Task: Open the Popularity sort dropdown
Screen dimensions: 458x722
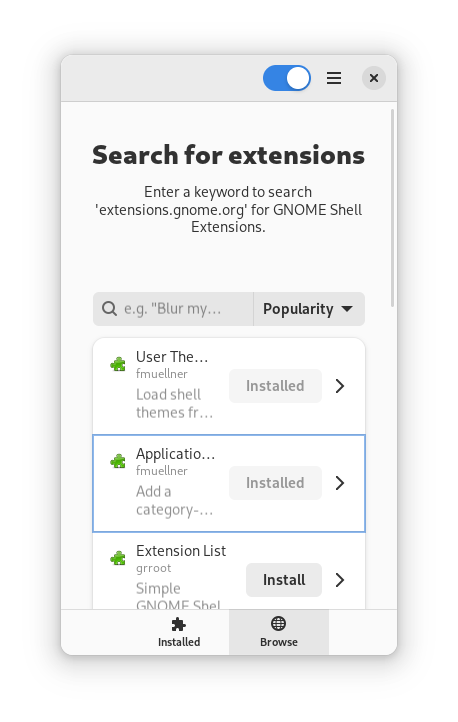Action: click(309, 309)
